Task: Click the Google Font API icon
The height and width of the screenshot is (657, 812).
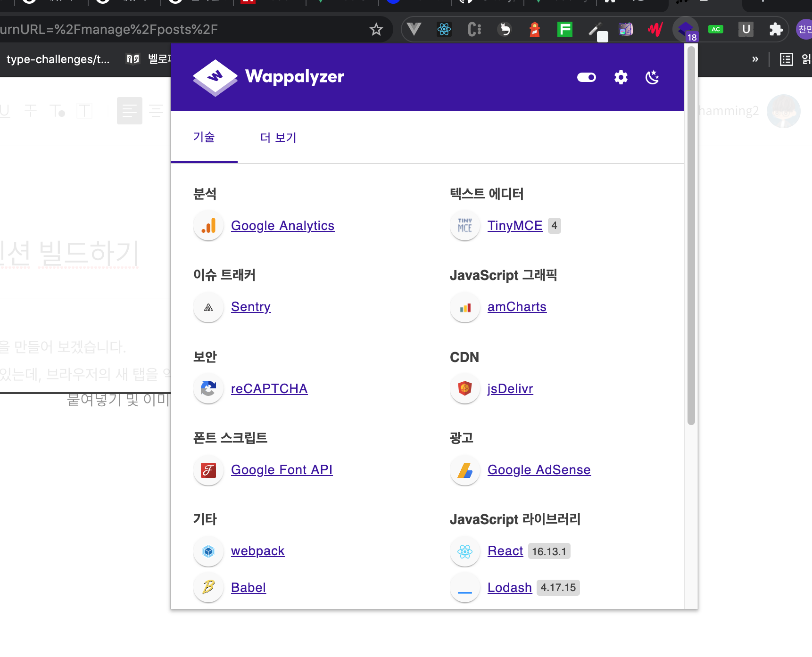Action: coord(208,470)
